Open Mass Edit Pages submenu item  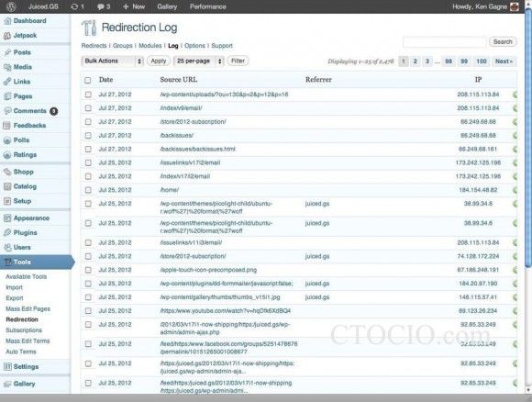(x=28, y=309)
